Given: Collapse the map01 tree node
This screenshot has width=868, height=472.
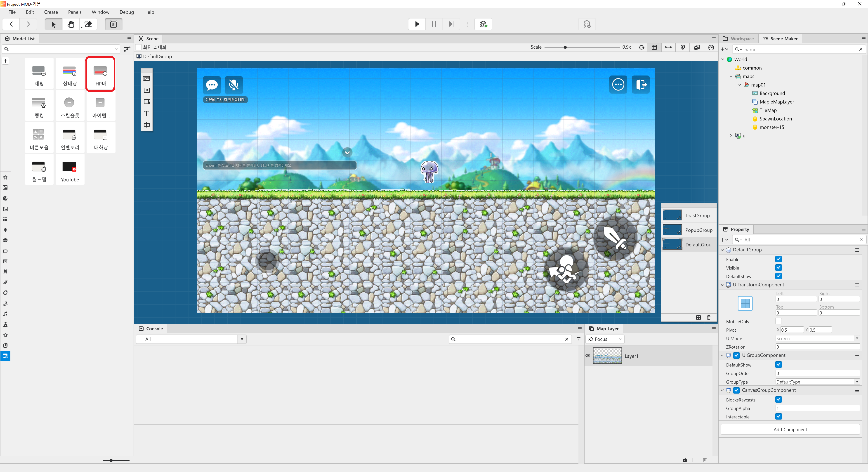Looking at the screenshot, I should [x=740, y=85].
